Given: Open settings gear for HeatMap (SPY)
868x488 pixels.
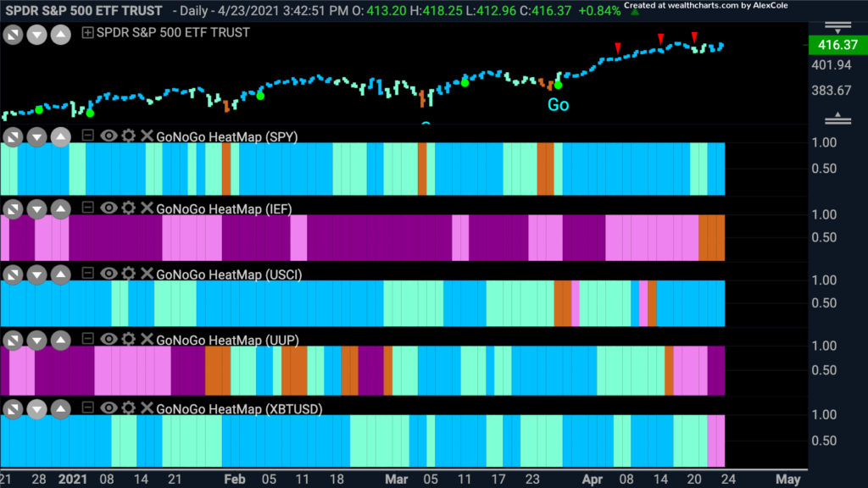Looking at the screenshot, I should point(129,136).
